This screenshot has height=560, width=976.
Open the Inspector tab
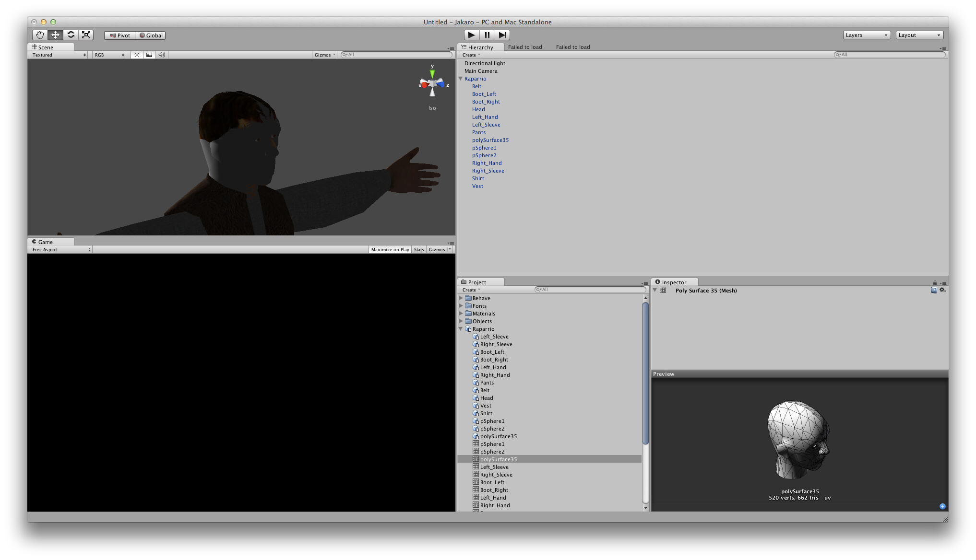(x=674, y=282)
